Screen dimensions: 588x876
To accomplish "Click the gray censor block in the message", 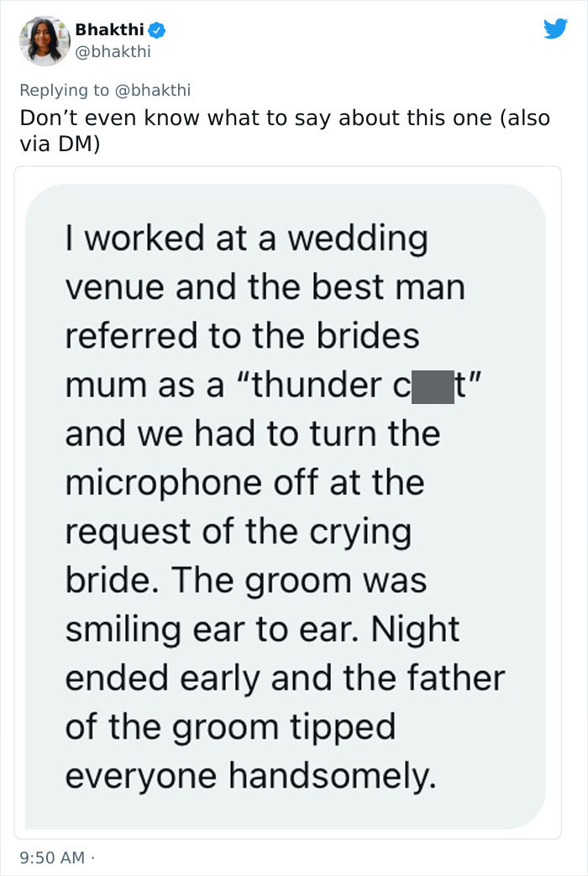I will point(433,386).
